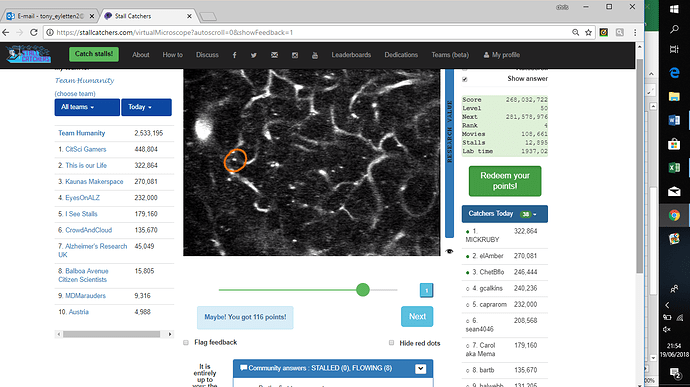Click the site information icon in address bar
This screenshot has height=387, width=690.
pyautogui.click(x=50, y=32)
